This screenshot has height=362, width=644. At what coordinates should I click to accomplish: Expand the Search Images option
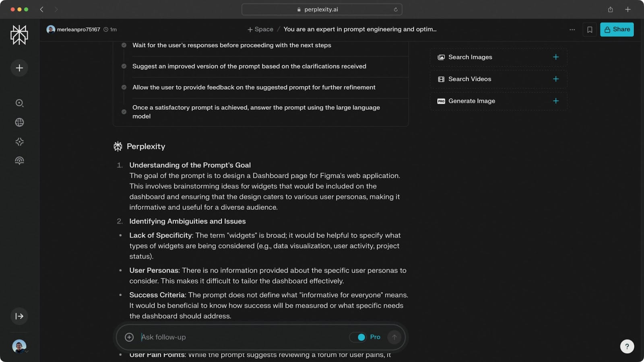point(555,57)
